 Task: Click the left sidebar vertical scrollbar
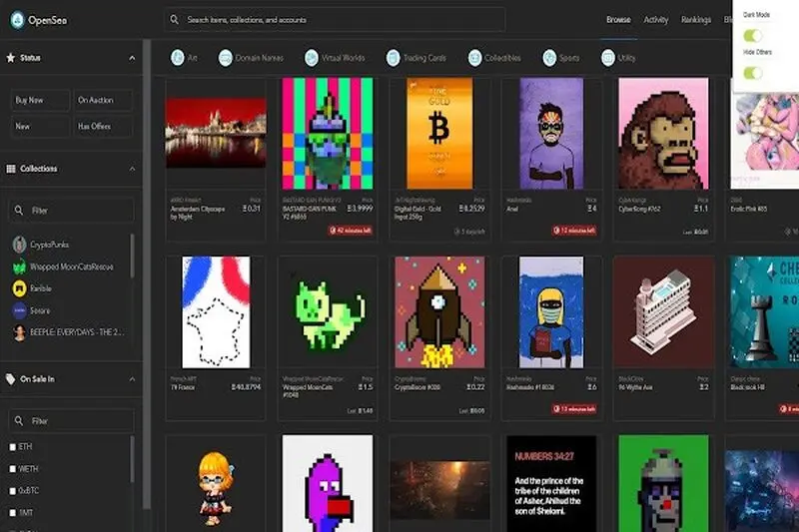(x=147, y=274)
